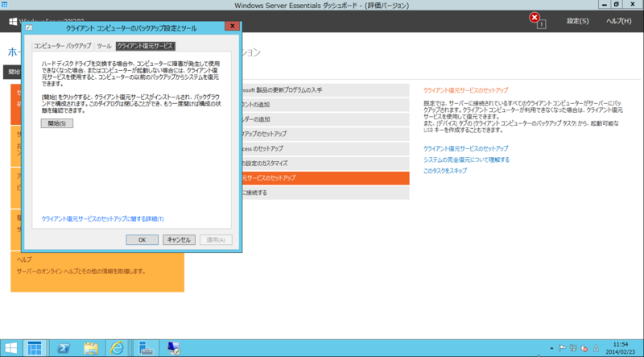
Task: Click the muted speaker tray icon
Action: pos(584,348)
